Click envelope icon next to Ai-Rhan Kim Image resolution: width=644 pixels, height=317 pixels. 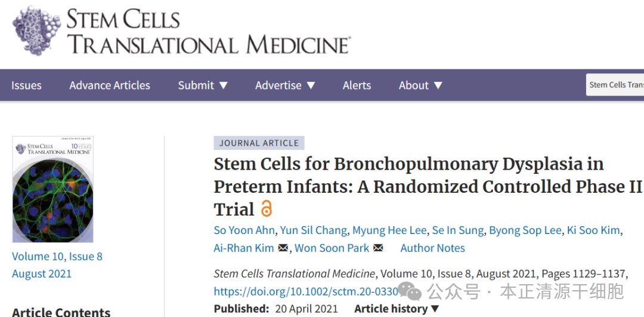(283, 248)
